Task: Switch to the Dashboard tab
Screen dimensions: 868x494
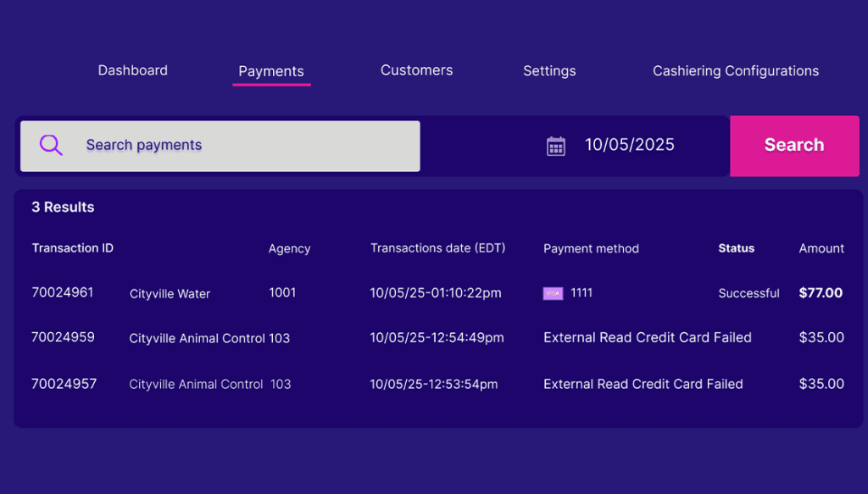Action: tap(132, 71)
